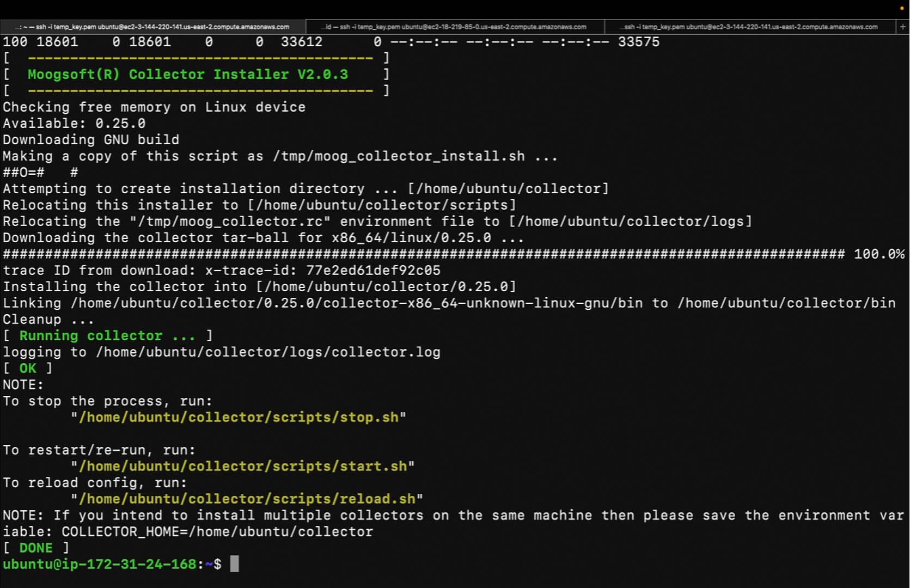Click the yellow reload.sh script path
The image size is (910, 588).
[247, 499]
